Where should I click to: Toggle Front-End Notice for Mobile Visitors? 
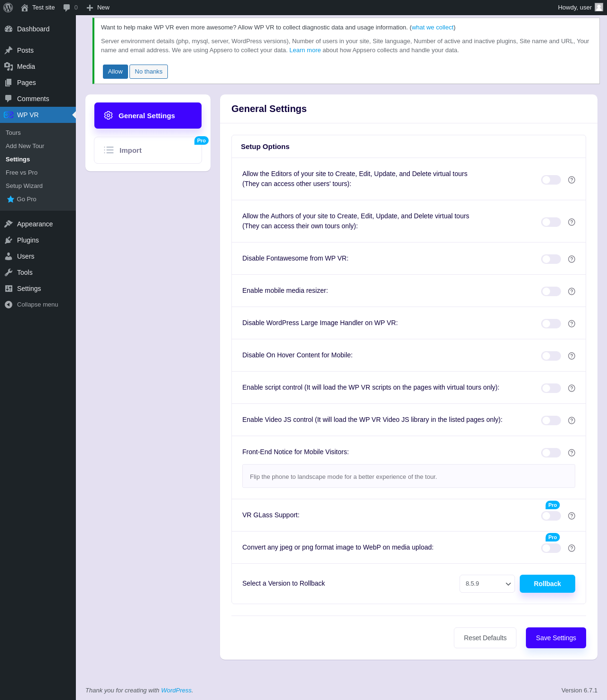tap(551, 453)
